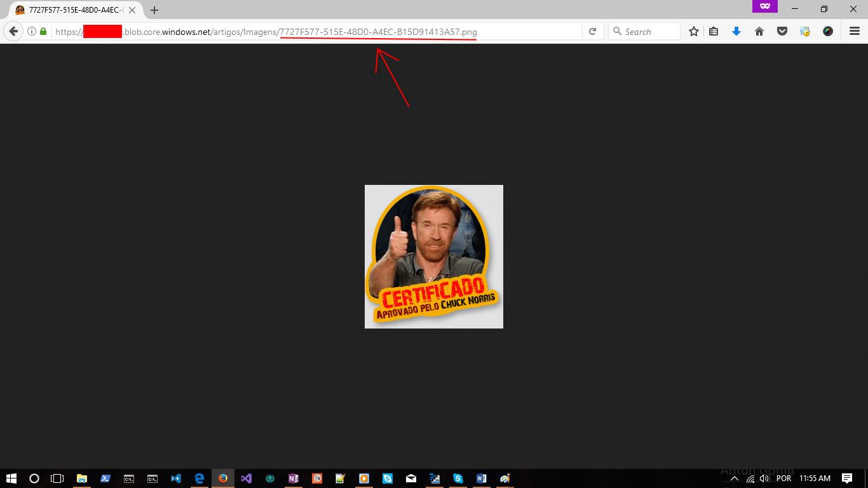Open the first Command Prompt taskbar icon

[x=128, y=478]
